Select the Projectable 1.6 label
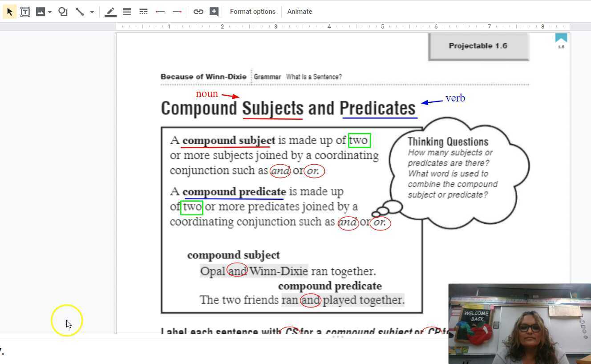591x364 pixels. pyautogui.click(x=479, y=45)
